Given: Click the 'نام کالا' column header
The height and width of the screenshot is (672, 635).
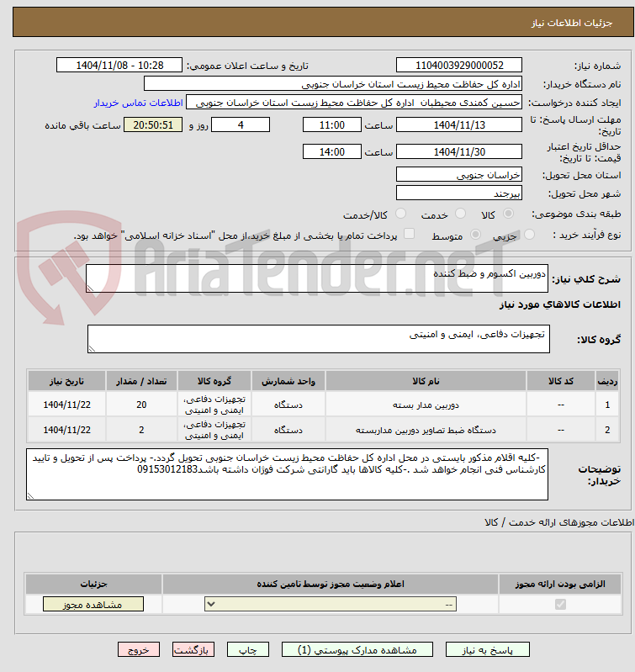Looking at the screenshot, I should click(x=426, y=381).
